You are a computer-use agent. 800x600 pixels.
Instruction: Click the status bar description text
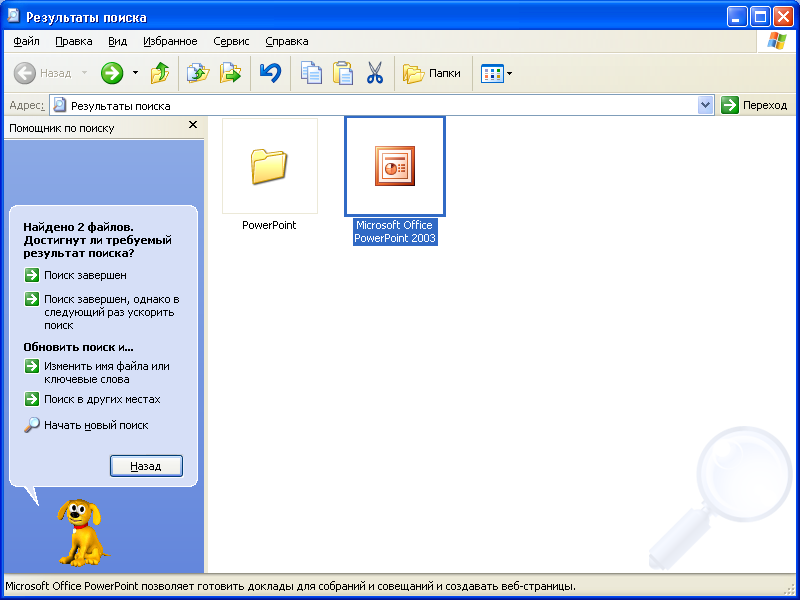(x=290, y=586)
